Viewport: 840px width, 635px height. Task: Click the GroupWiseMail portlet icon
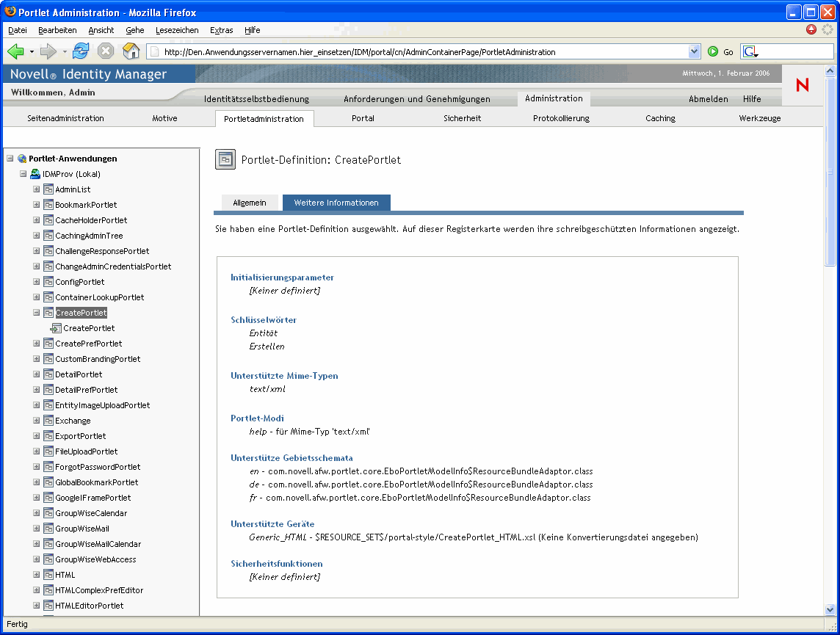[48, 529]
